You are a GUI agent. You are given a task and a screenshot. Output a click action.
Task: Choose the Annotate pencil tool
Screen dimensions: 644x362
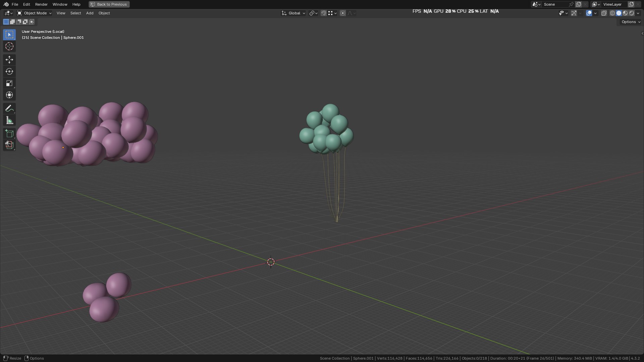9,108
